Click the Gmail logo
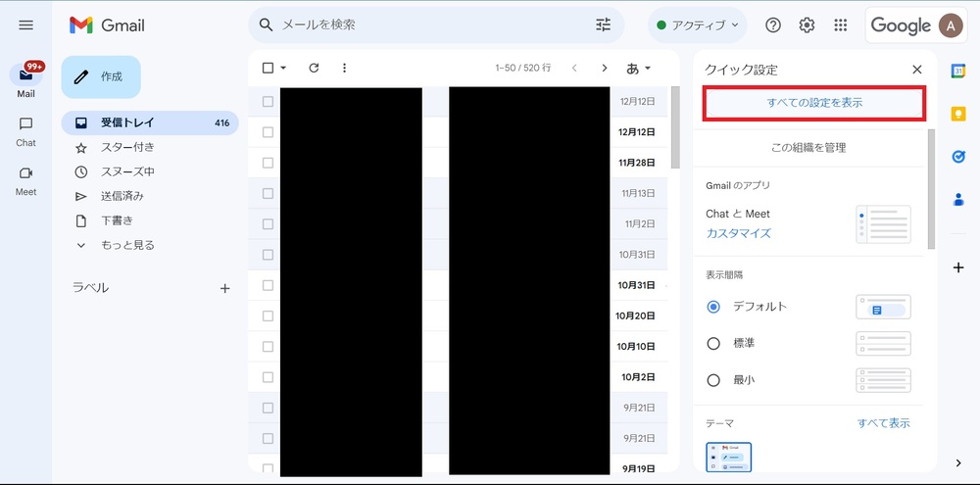Viewport: 980px width, 485px height. click(x=107, y=25)
